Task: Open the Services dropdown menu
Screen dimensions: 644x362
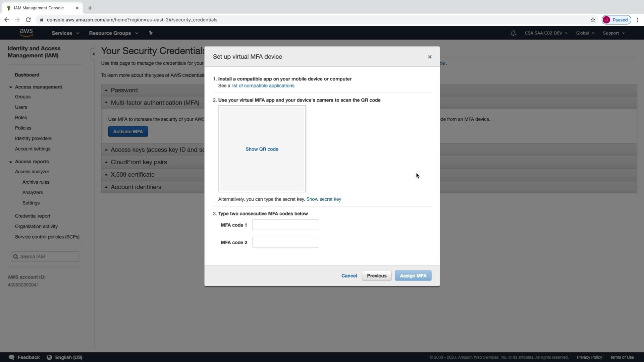Action: (x=65, y=33)
